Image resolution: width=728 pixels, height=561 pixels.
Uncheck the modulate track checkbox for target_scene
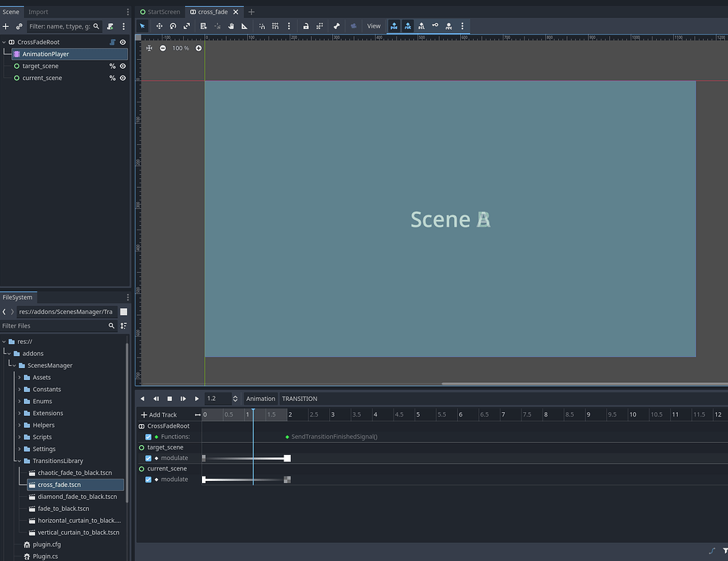point(149,458)
